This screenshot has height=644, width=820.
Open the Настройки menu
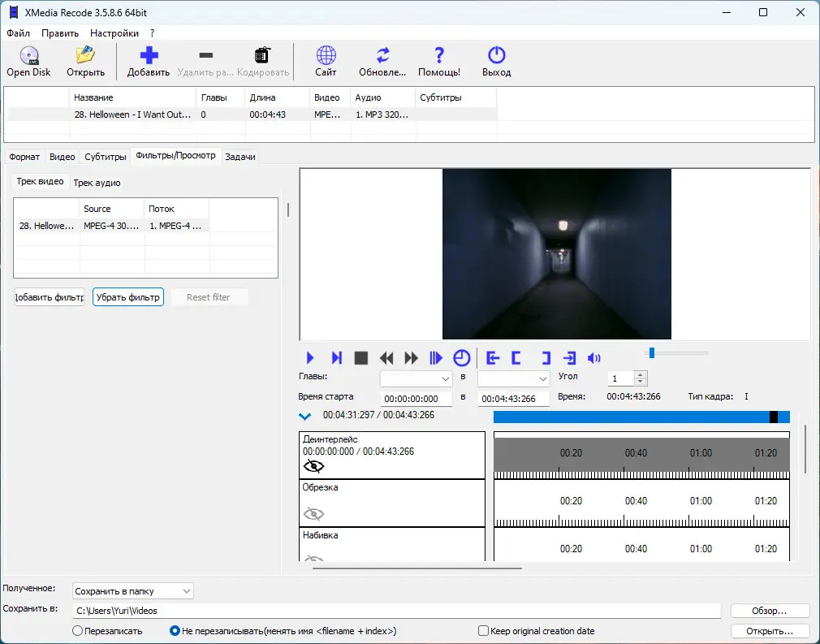pyautogui.click(x=114, y=33)
